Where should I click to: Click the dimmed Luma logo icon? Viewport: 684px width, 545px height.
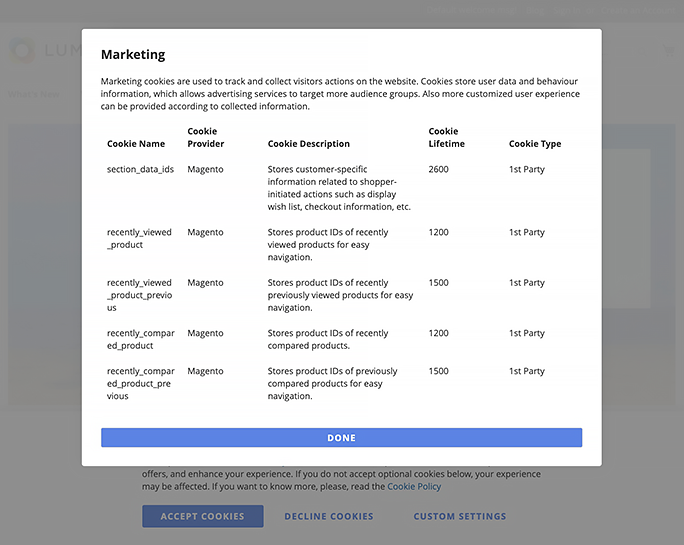(22, 49)
